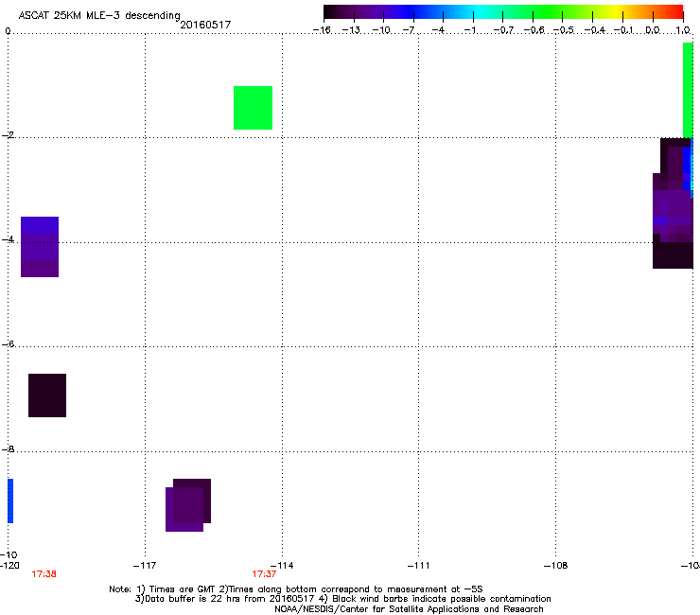The width and height of the screenshot is (700, 615).
Task: Click the -0.1 label on the color scale
Action: [x=623, y=30]
